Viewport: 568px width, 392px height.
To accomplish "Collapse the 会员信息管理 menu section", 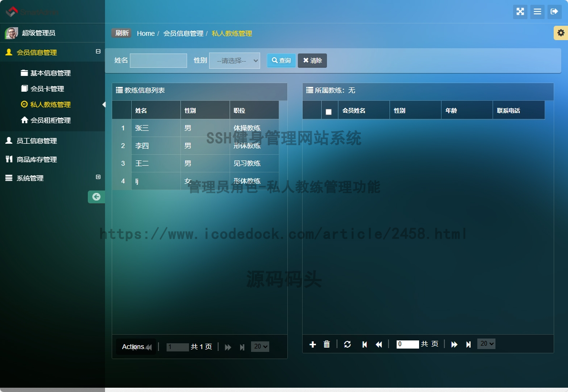I will (x=98, y=52).
